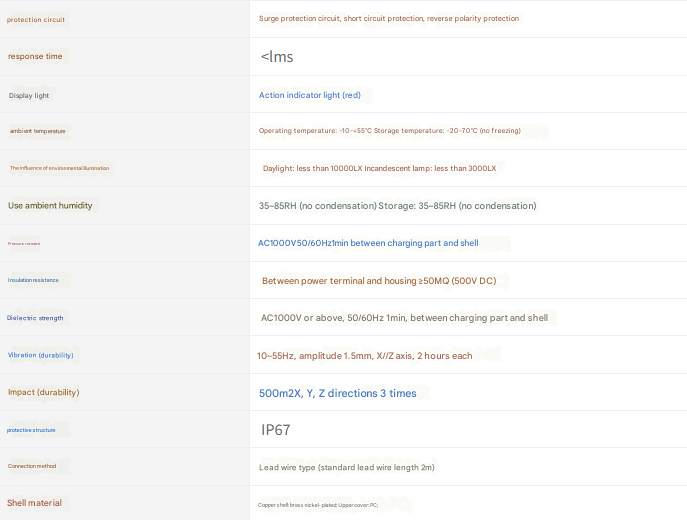Click the "500m2X, Y, Z directions" link
The image size is (687, 520).
click(x=337, y=393)
